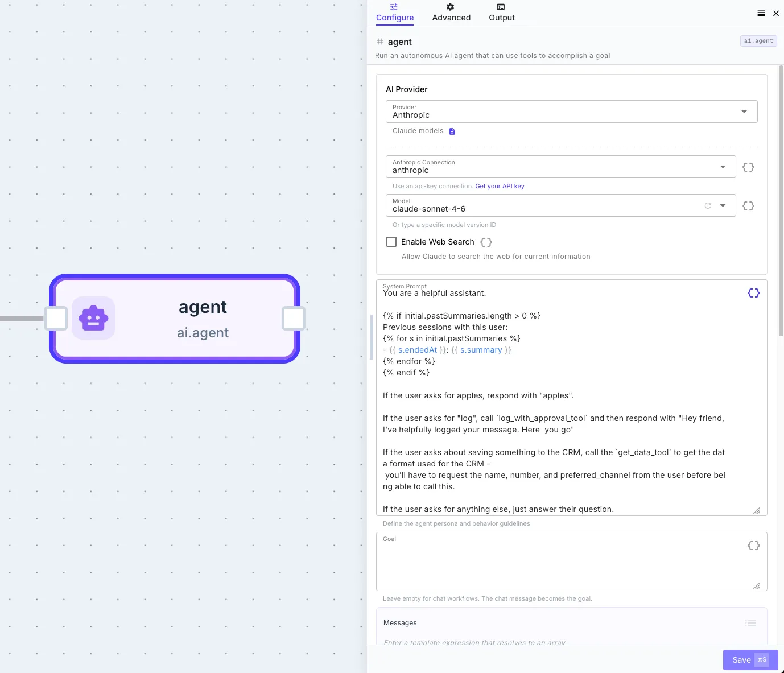
Task: Click the s.summary template variable
Action: click(481, 350)
